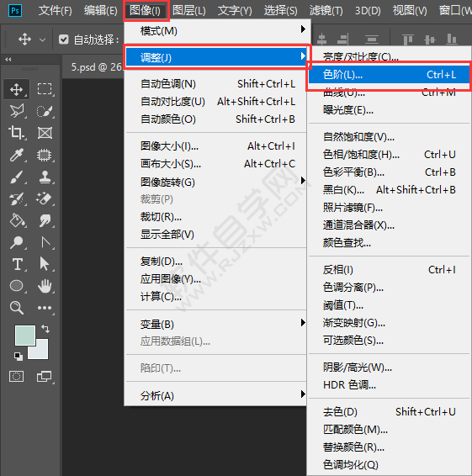Choose 色相/饱和度(H)... adjustment
Screen dimensions: 472x476
click(389, 155)
